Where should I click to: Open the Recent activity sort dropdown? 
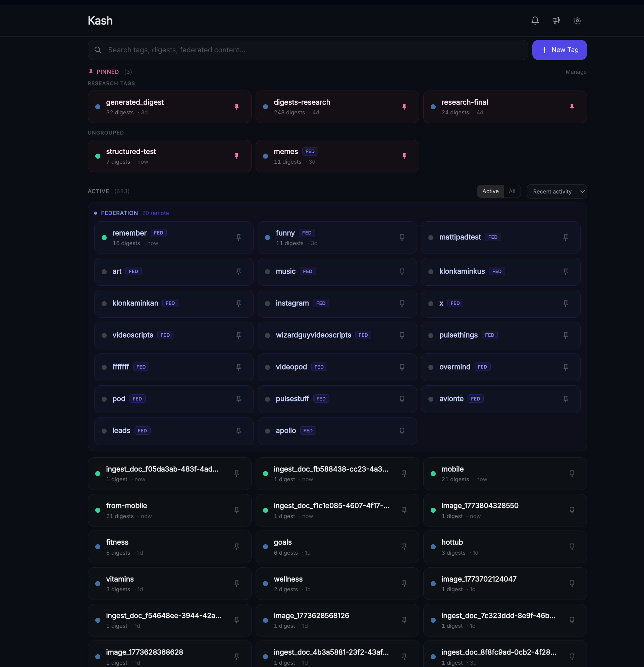pos(556,191)
